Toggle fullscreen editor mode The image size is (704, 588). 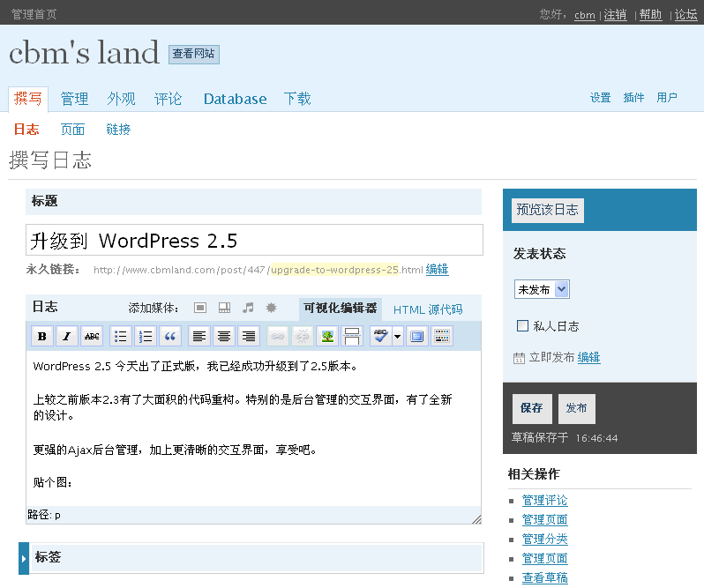417,336
